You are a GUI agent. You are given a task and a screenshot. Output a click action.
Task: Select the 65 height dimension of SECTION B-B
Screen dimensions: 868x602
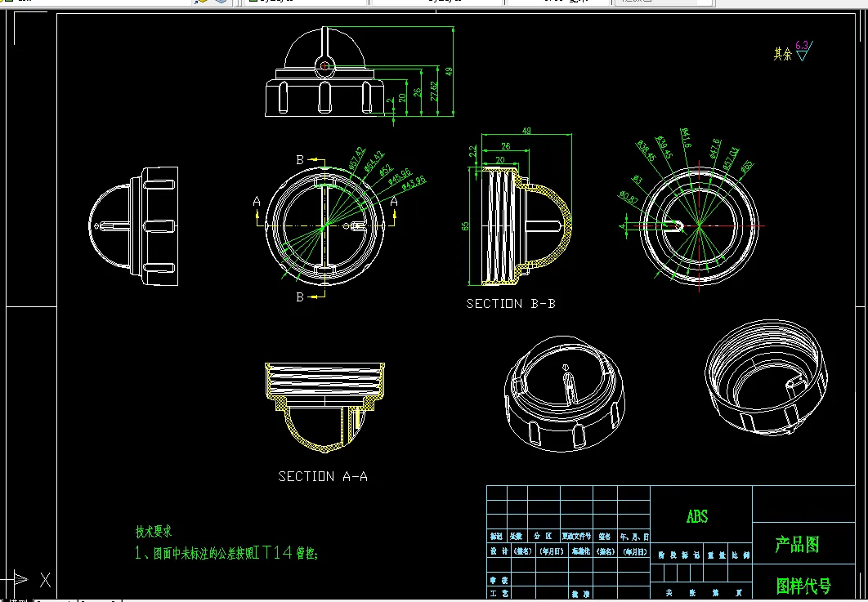[465, 226]
